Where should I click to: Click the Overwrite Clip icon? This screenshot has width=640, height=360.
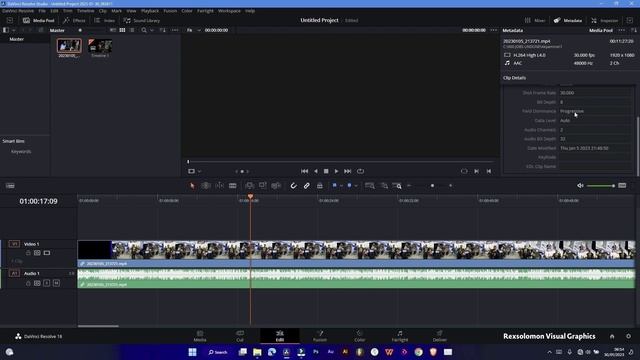[x=263, y=186]
